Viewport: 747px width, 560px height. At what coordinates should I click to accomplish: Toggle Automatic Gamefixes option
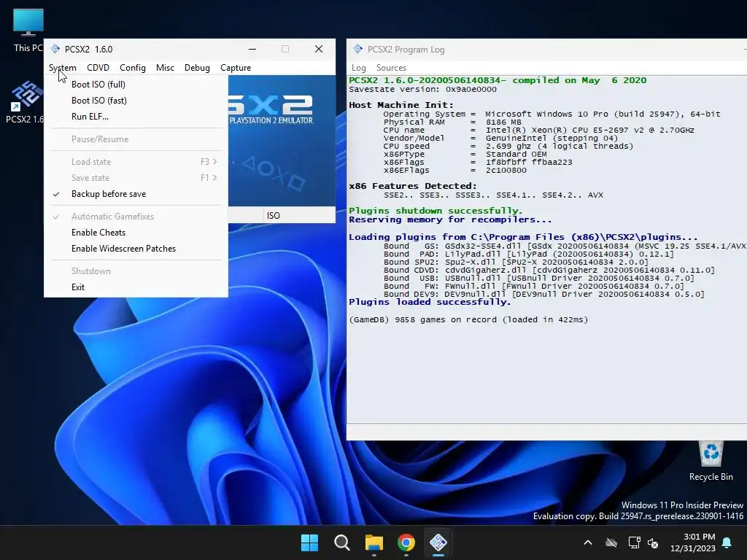pyautogui.click(x=136, y=216)
